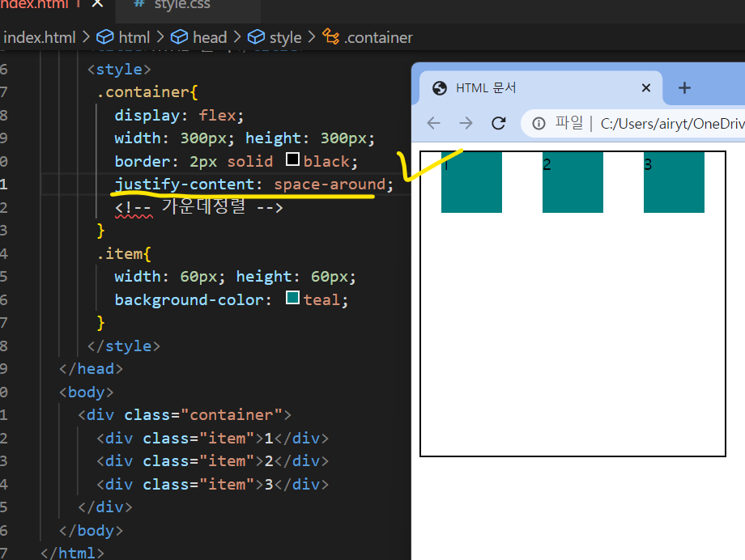The width and height of the screenshot is (745, 560).
Task: Click the html cube icon in breadcrumb
Action: click(x=105, y=37)
